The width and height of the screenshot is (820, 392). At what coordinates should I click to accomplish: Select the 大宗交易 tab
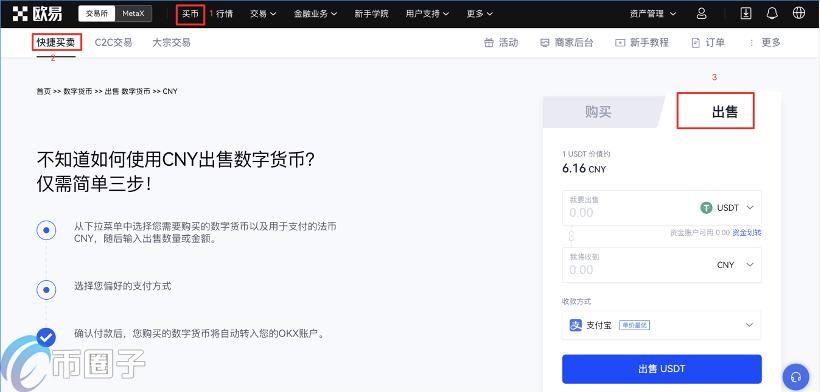point(171,43)
